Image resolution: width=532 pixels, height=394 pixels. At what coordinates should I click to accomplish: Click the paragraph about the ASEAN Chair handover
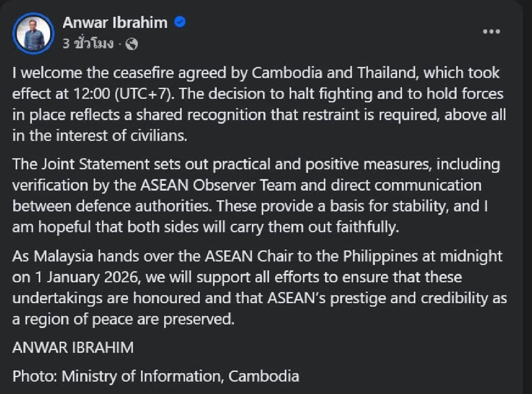tap(257, 287)
